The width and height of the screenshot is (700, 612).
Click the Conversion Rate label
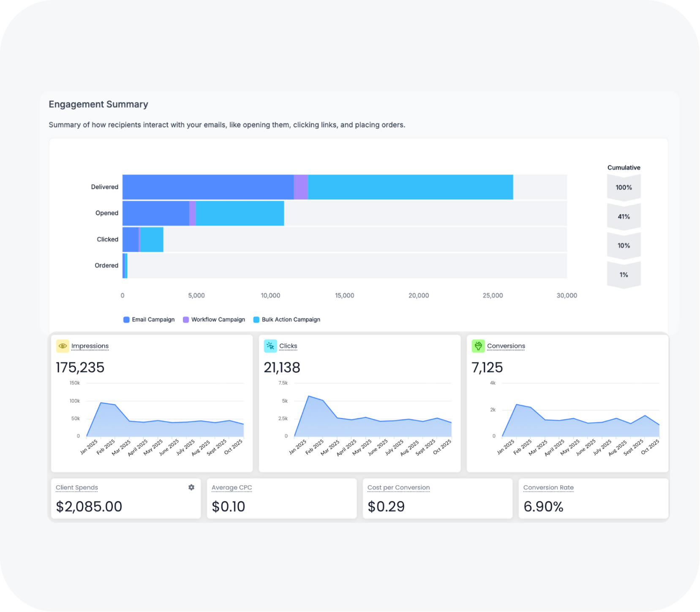[x=548, y=487]
